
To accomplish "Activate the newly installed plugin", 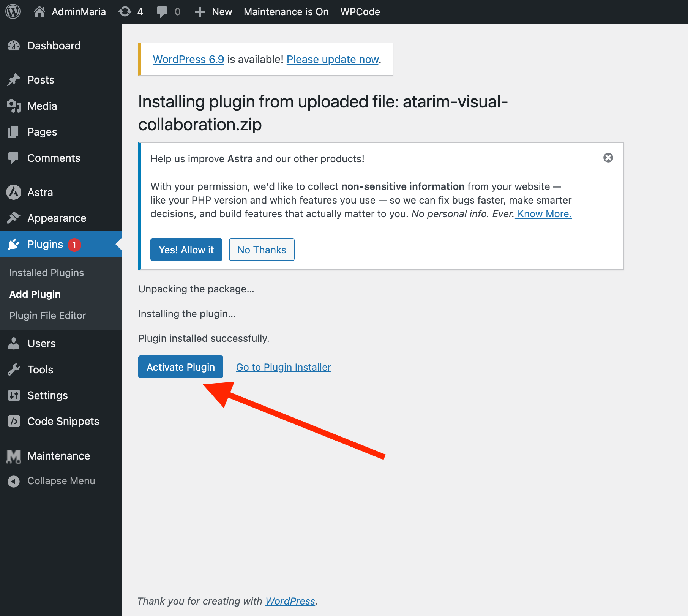I will 180,367.
